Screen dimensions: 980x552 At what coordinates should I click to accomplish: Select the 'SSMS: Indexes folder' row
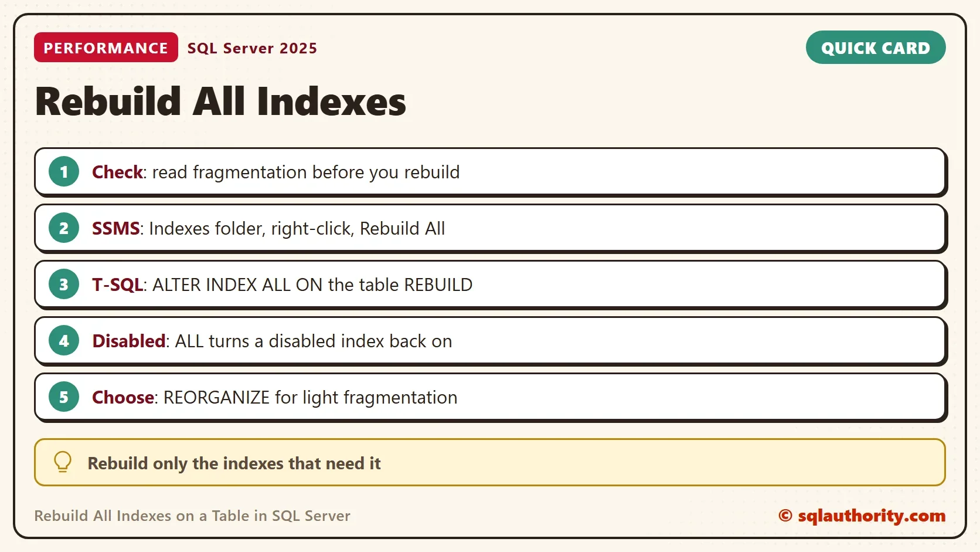(x=491, y=228)
